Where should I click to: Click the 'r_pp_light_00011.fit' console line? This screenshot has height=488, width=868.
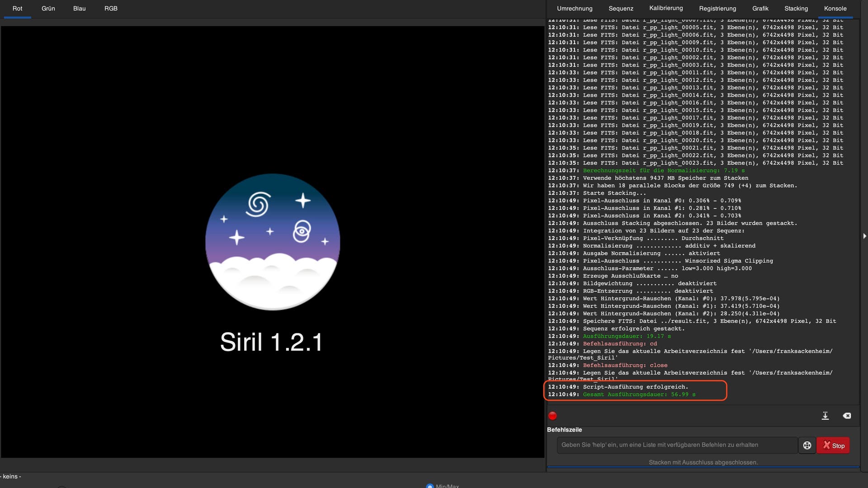click(x=695, y=73)
